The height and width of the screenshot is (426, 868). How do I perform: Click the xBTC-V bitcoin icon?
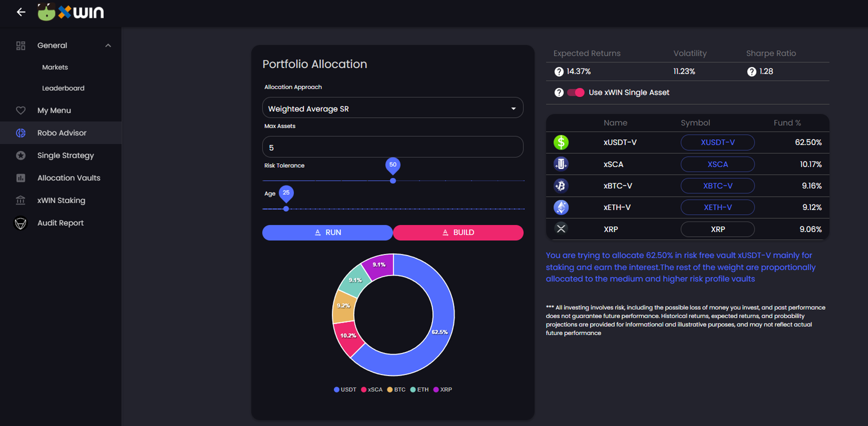tap(561, 186)
